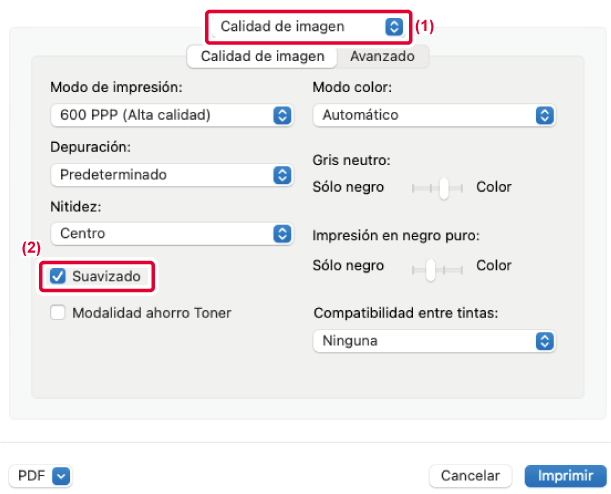Adjust the Gris neutro slider
Viewport: 611px width, 494px height.
tap(443, 187)
